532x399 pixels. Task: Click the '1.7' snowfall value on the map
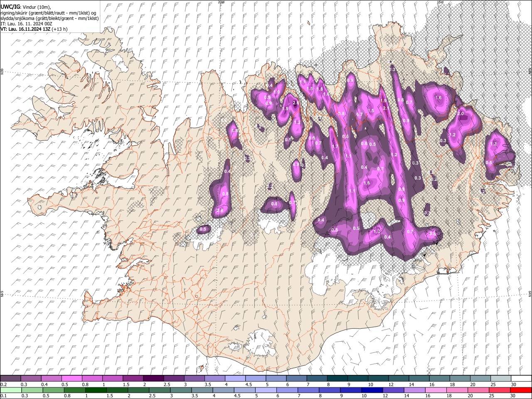point(335,146)
